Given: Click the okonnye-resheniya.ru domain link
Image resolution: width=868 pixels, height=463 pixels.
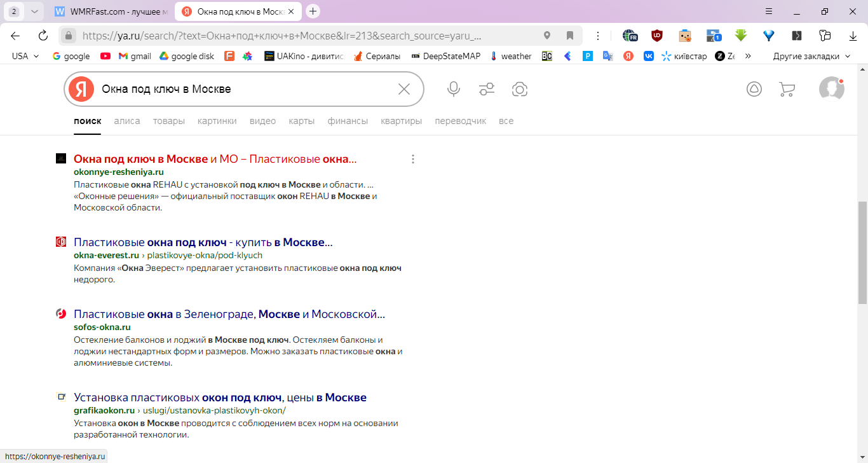Looking at the screenshot, I should click(119, 172).
